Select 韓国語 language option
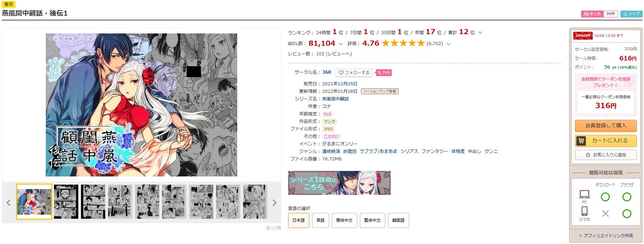The width and height of the screenshot is (644, 244). click(398, 220)
